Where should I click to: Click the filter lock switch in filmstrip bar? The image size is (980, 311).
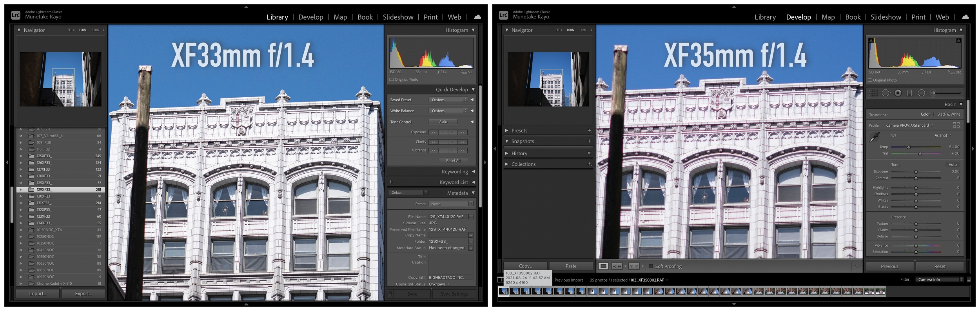coord(969,280)
